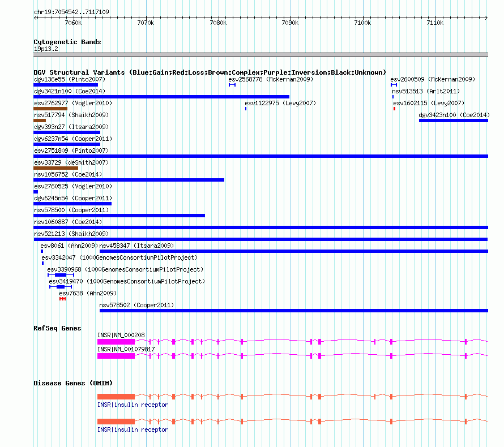Open the esv1122975 (Levy2007) variant label
Viewport: 504px width, 447px height.
coord(280,103)
